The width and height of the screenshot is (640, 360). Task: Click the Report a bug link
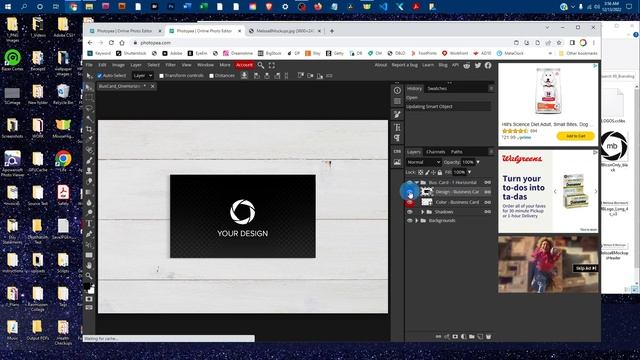[404, 65]
